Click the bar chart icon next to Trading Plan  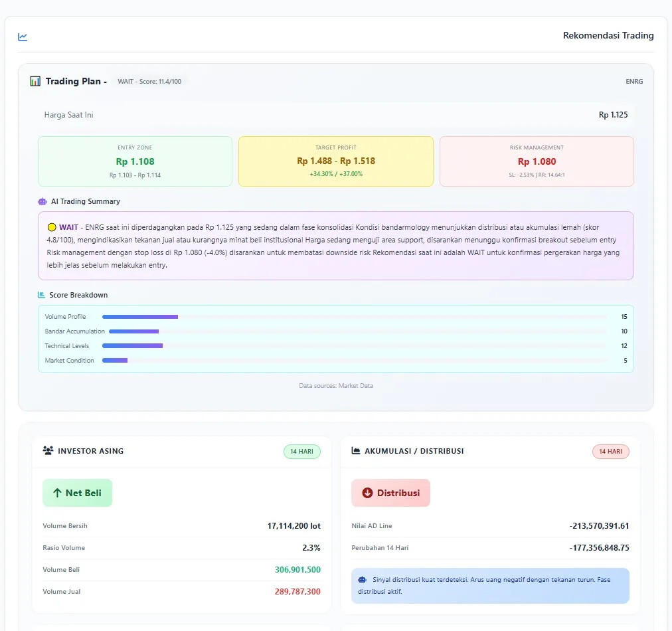pos(35,81)
